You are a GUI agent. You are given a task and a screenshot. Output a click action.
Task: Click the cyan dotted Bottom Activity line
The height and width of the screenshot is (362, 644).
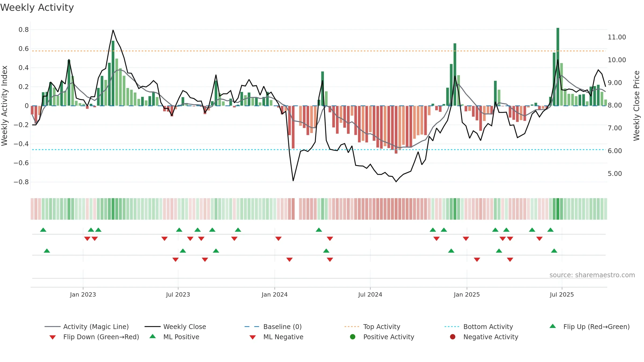319,150
